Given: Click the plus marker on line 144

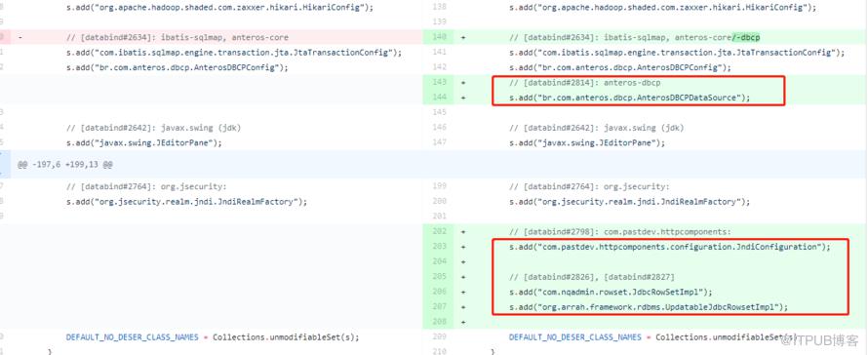Looking at the screenshot, I should pyautogui.click(x=463, y=98).
